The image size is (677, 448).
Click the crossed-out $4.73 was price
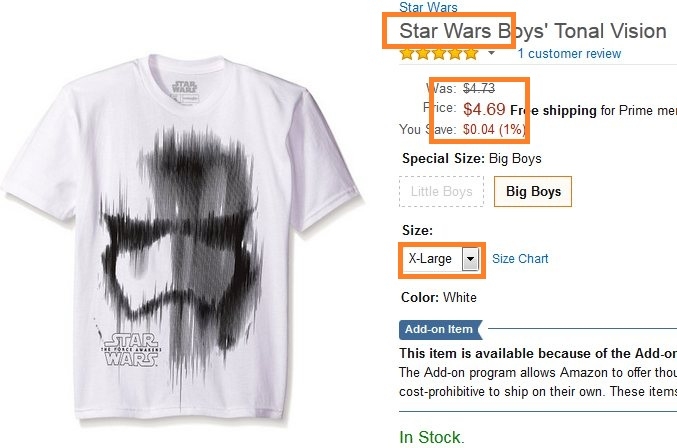point(479,88)
